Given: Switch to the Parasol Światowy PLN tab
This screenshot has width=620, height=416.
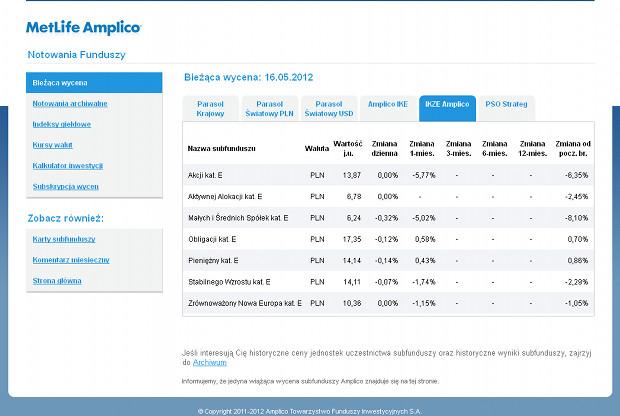Looking at the screenshot, I should 270,108.
